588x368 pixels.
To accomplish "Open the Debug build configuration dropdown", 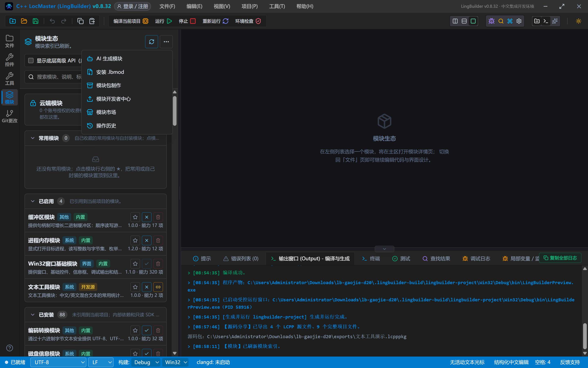I will [146, 362].
